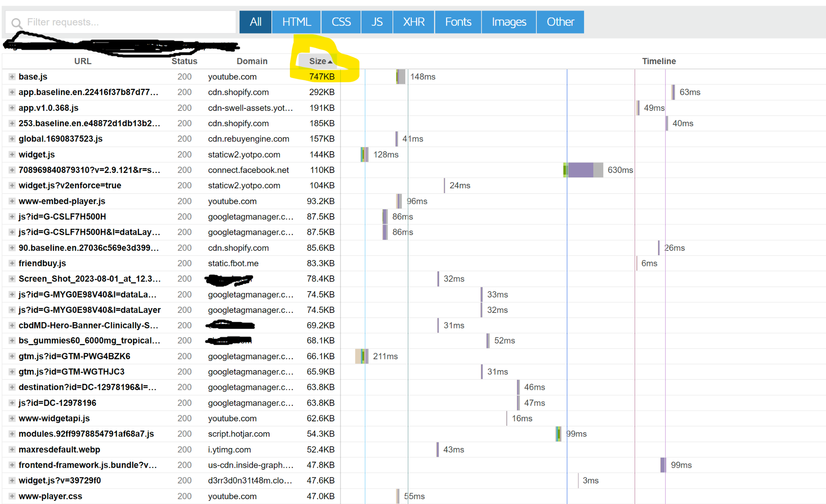Switch to the Images filter tab
The width and height of the screenshot is (826, 504).
point(509,22)
